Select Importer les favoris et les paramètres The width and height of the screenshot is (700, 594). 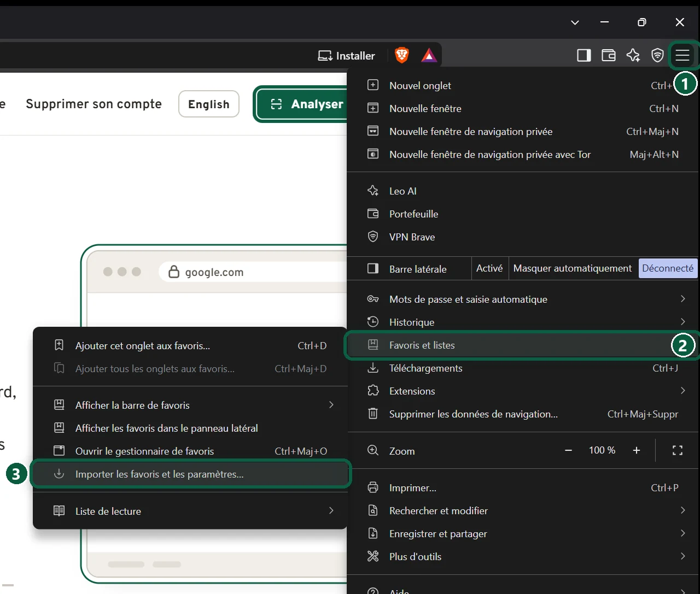coord(190,474)
